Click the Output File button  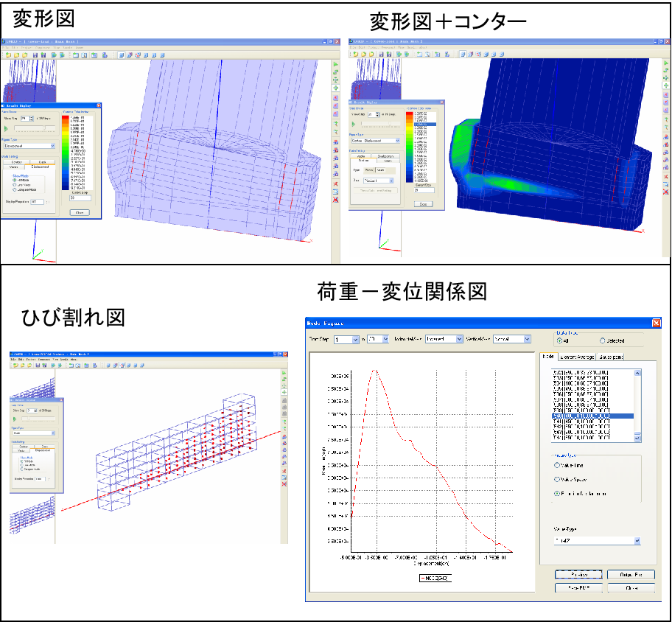[x=629, y=575]
